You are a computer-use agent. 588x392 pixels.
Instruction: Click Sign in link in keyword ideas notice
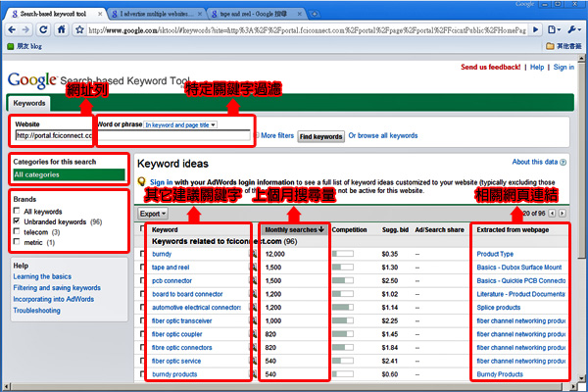pos(162,182)
